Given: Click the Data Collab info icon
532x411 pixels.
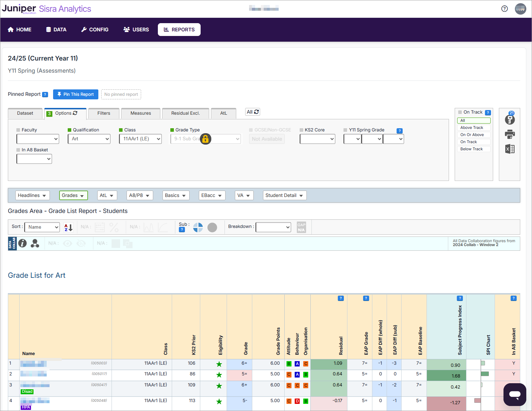Looking at the screenshot, I should [x=22, y=243].
